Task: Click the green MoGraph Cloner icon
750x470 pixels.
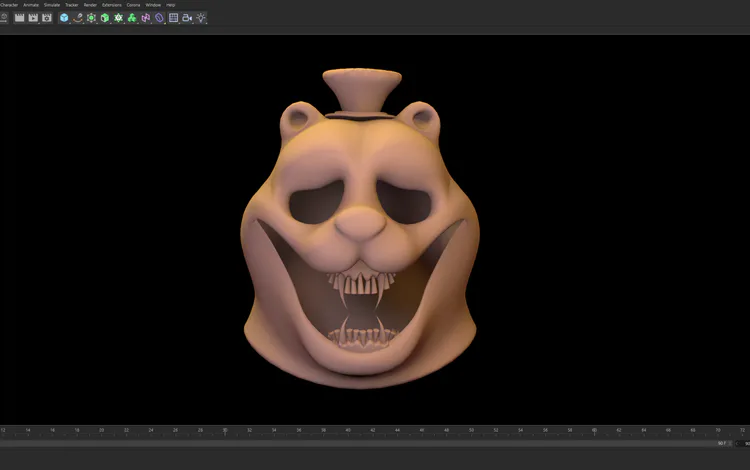Action: point(132,18)
